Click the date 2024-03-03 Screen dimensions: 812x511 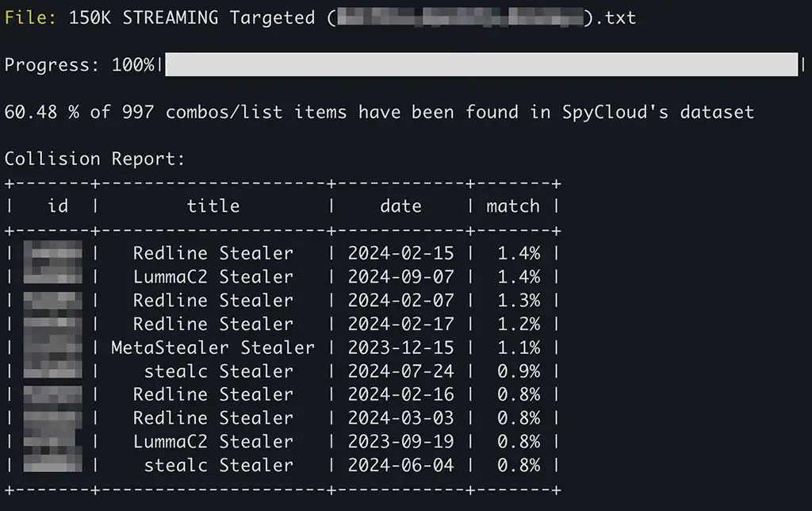(x=400, y=418)
